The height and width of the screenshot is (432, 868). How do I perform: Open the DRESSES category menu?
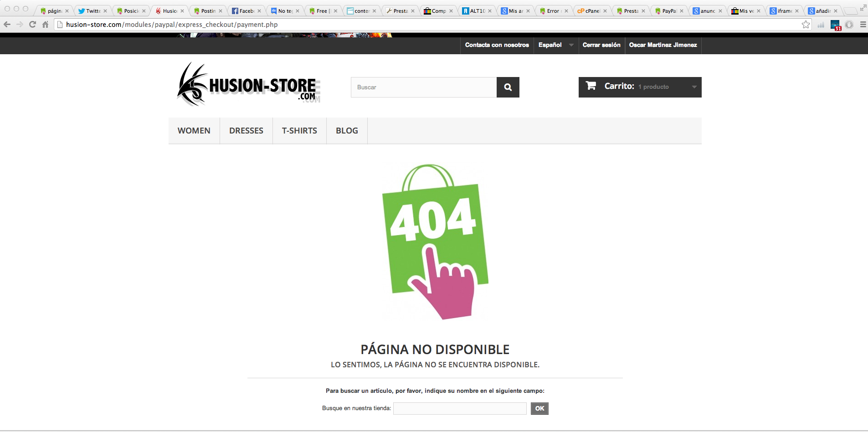click(x=247, y=131)
